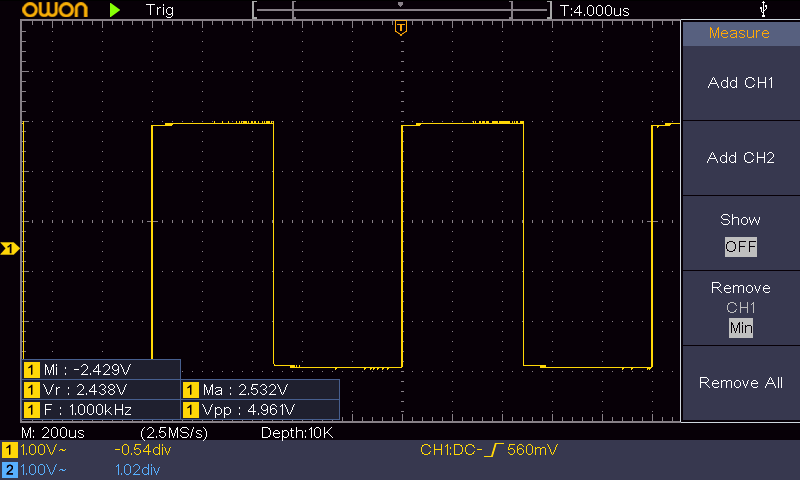Click the CH1 ground level marker
Viewport: 800px width, 480px height.
10,248
